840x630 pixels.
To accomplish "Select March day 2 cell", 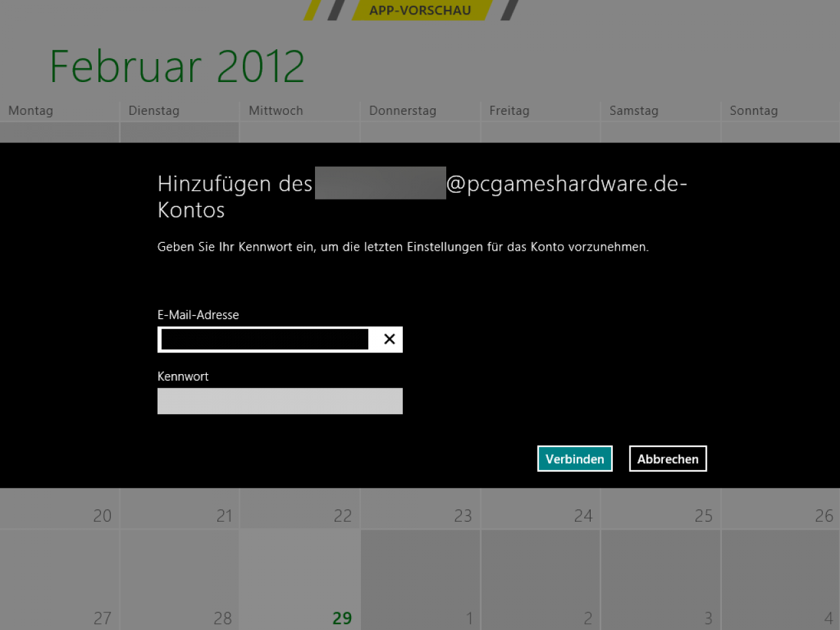I will [x=541, y=580].
